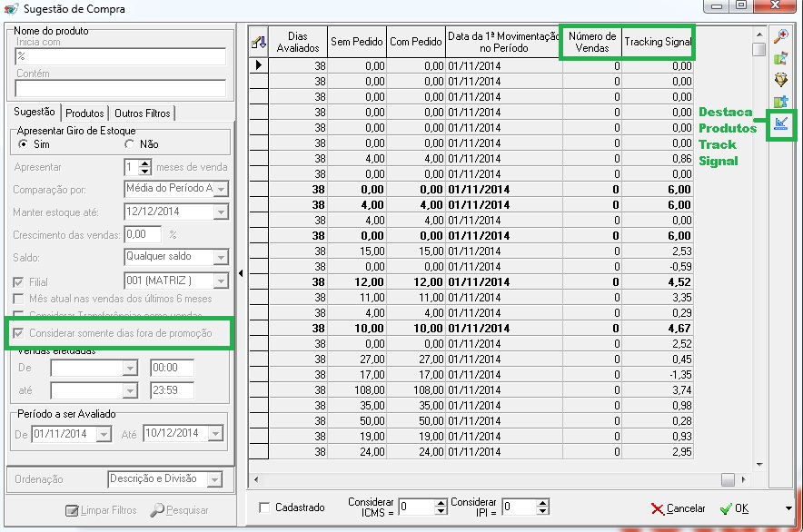Click the vertical scrollbar thumb of the grid
This screenshot has height=532, width=803.
759,50
